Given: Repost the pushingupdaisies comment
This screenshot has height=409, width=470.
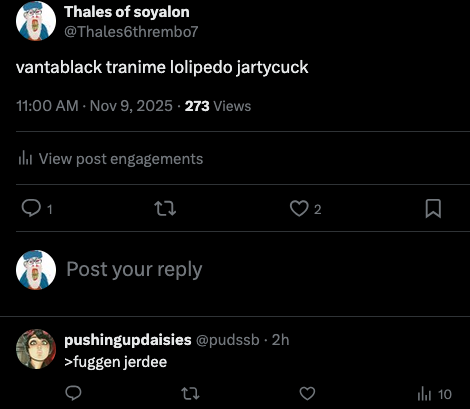Looking at the screenshot, I should point(190,393).
